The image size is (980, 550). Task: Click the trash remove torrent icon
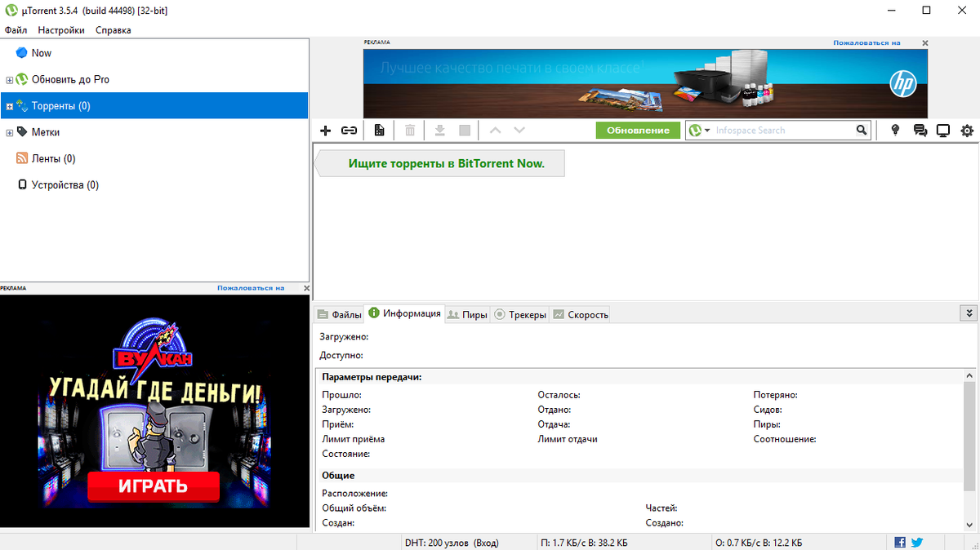410,131
